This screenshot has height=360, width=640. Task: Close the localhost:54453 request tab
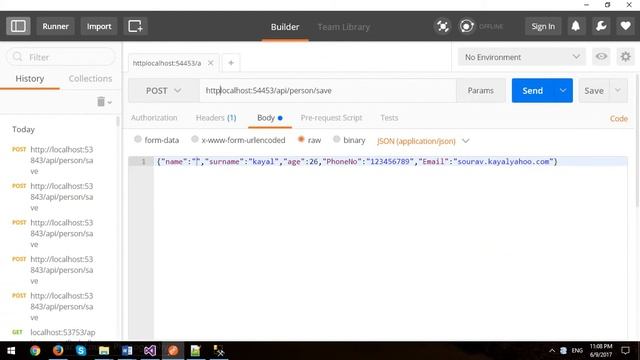tap(211, 63)
